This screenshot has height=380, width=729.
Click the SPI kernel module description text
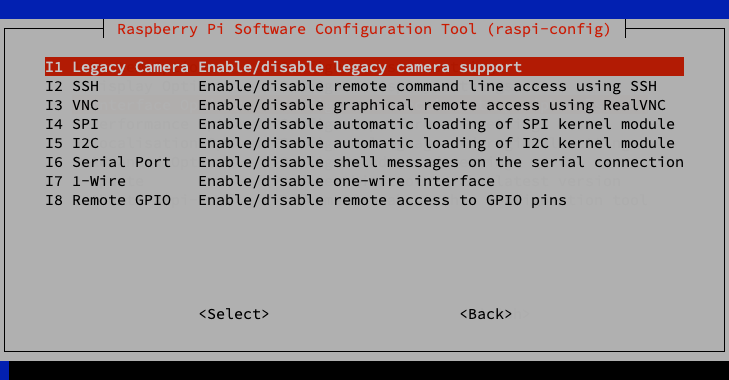click(x=504, y=124)
